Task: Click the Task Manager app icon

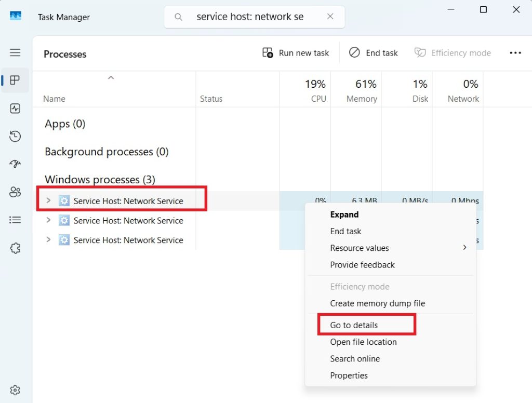Action: pos(16,16)
